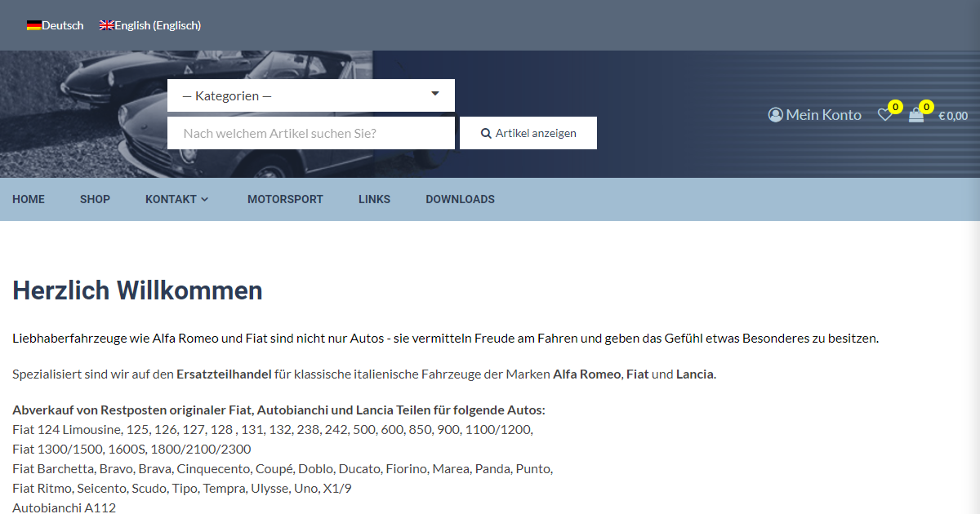Focus the article search input field

pyautogui.click(x=310, y=133)
